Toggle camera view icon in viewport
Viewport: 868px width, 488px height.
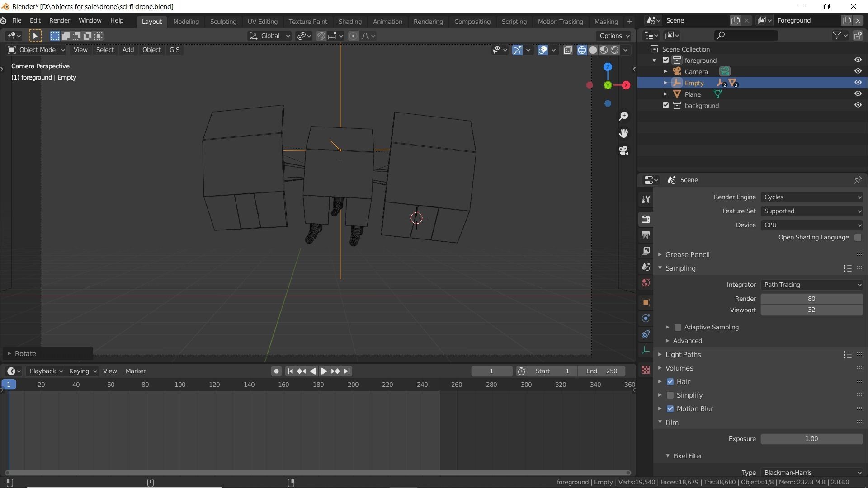(623, 150)
